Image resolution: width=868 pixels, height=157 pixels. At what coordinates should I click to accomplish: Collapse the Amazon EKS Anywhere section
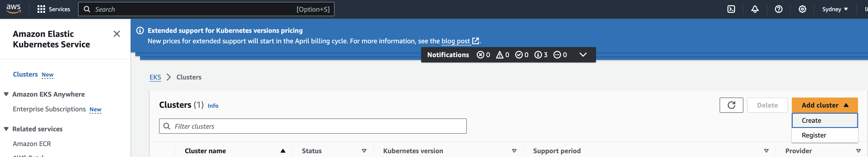coord(5,94)
